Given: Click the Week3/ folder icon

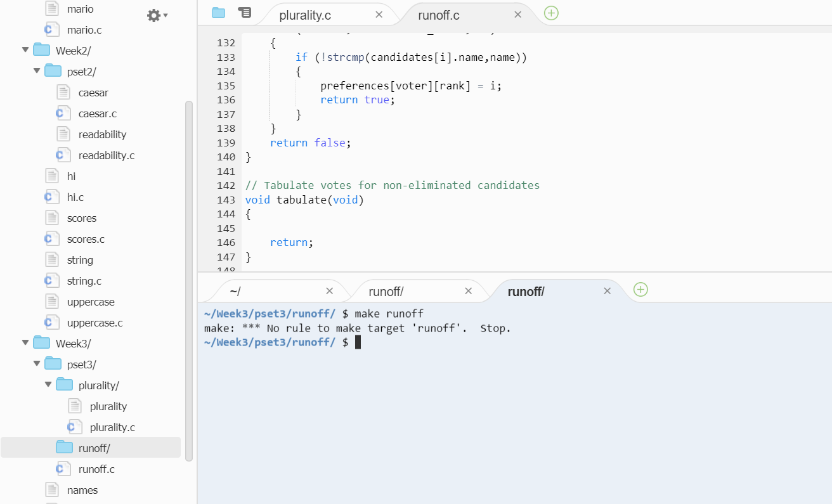Looking at the screenshot, I should [42, 342].
